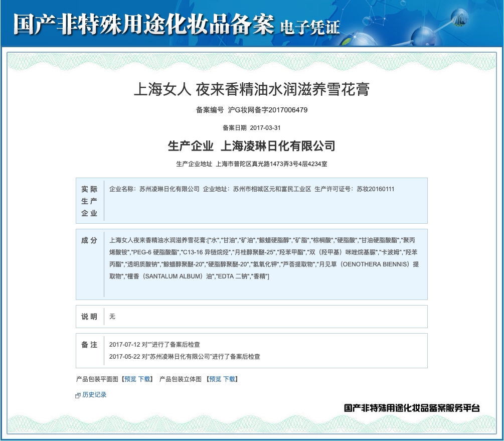Preview the 产品包装立体图 image
The height and width of the screenshot is (441, 504).
[x=215, y=379]
